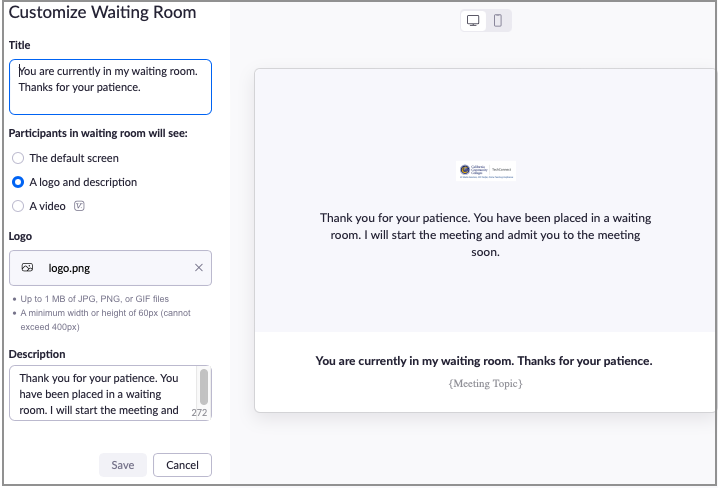The height and width of the screenshot is (488, 718).
Task: Click into the Title text box
Action: click(x=110, y=87)
